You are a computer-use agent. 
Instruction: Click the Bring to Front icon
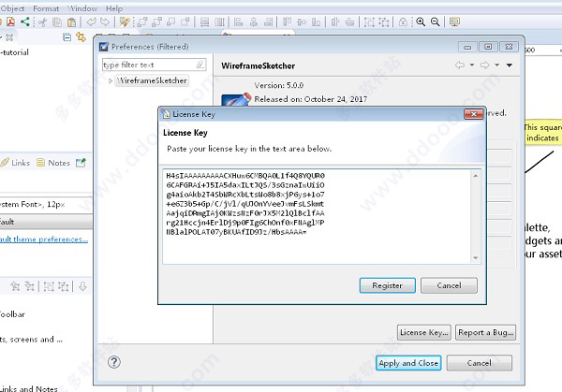coord(142,22)
